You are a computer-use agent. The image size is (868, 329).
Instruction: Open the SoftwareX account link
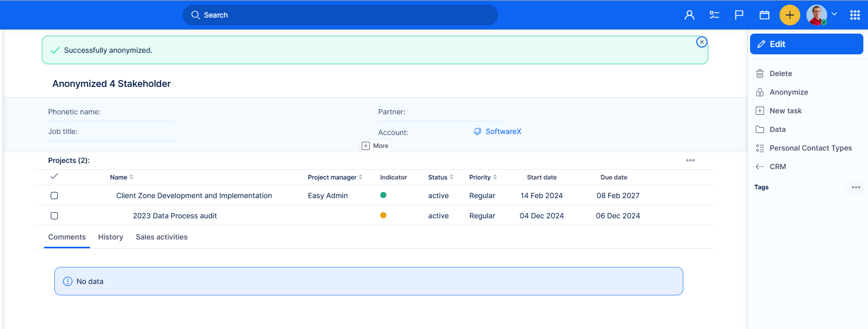[x=503, y=131]
